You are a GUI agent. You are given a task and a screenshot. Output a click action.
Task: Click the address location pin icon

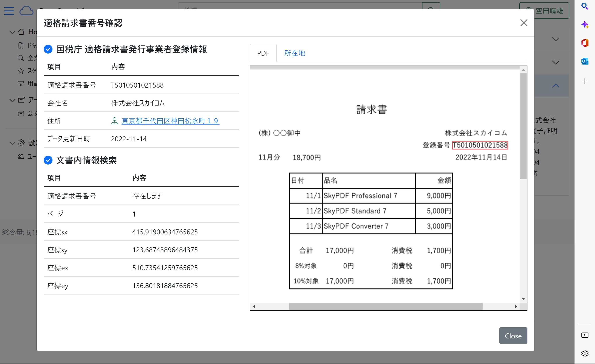(x=114, y=121)
